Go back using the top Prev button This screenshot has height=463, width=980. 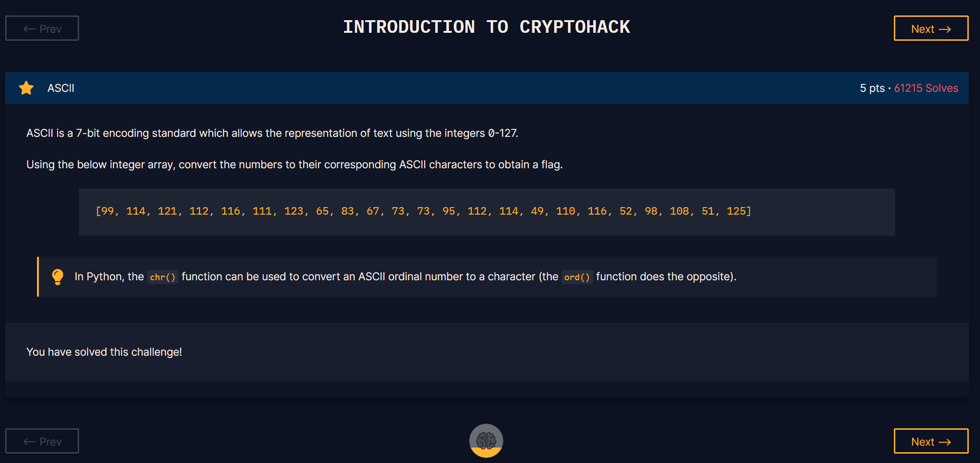click(42, 28)
